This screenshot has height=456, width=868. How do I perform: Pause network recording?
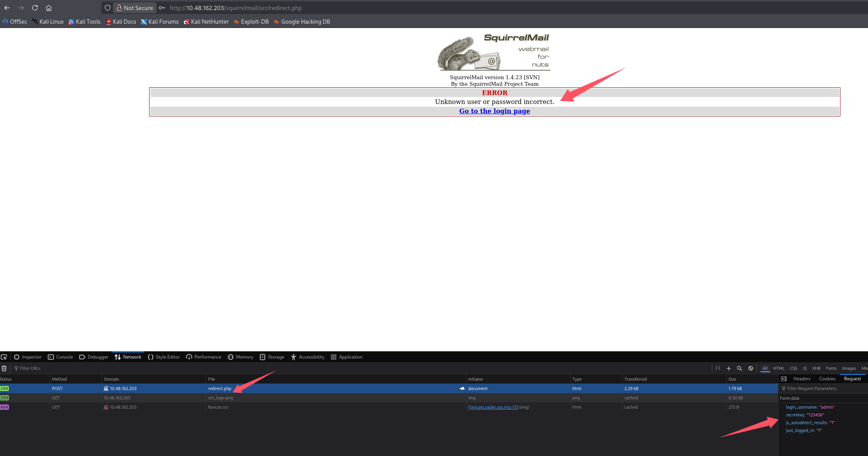(718, 368)
